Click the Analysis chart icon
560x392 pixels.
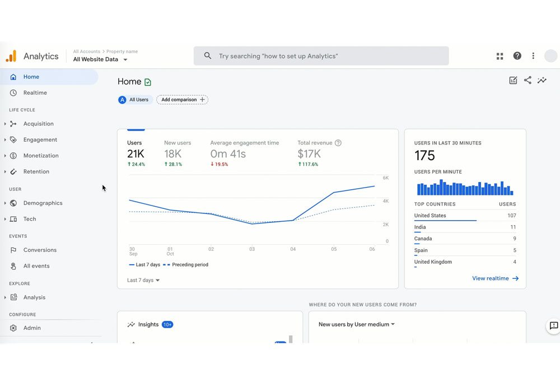13,297
